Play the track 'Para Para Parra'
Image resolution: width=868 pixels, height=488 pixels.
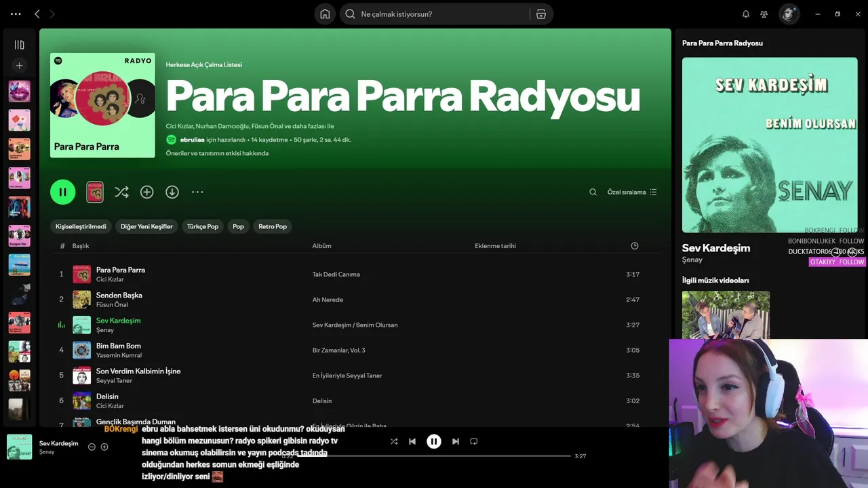(x=121, y=270)
